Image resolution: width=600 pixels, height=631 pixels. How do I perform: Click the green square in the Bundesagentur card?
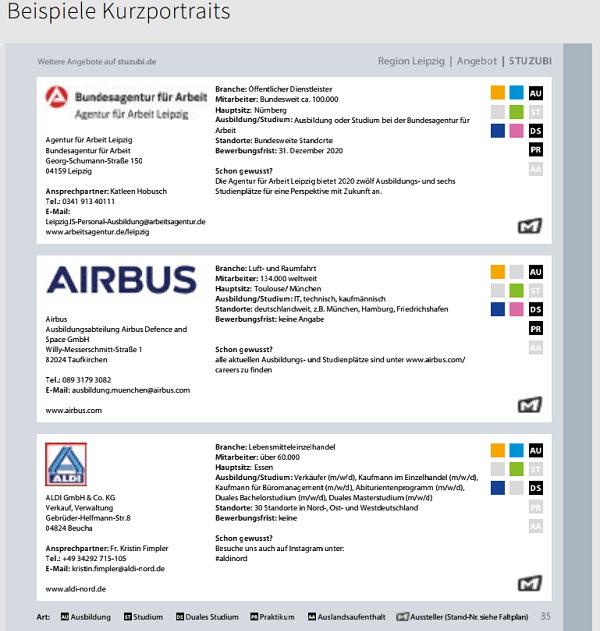(x=516, y=112)
